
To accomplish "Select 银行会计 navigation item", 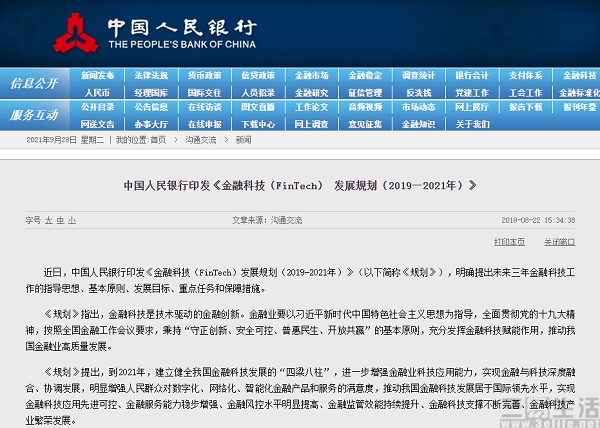I will point(472,75).
